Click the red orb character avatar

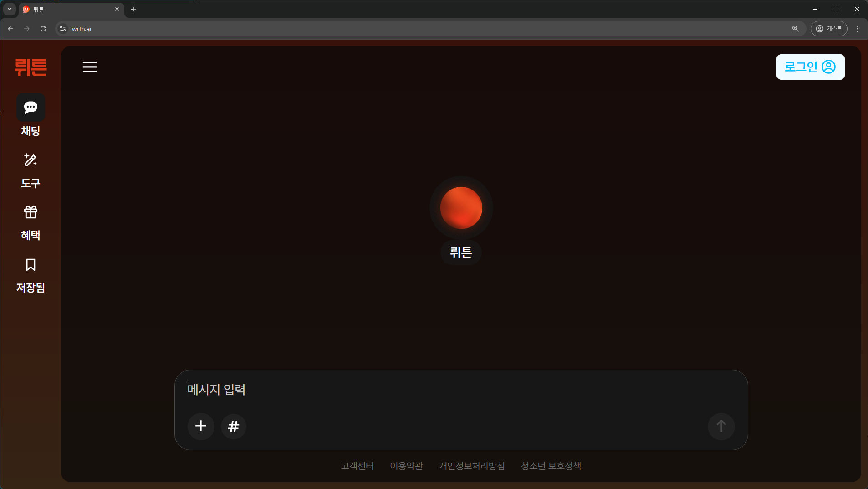[x=461, y=208]
